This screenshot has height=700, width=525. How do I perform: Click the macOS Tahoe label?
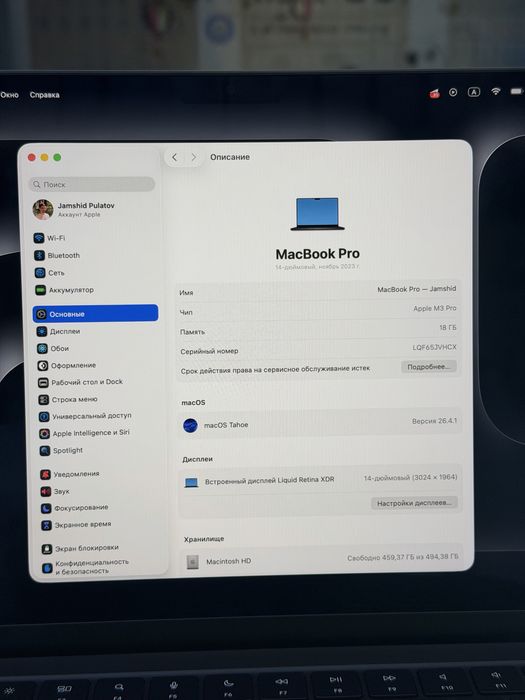(x=226, y=425)
